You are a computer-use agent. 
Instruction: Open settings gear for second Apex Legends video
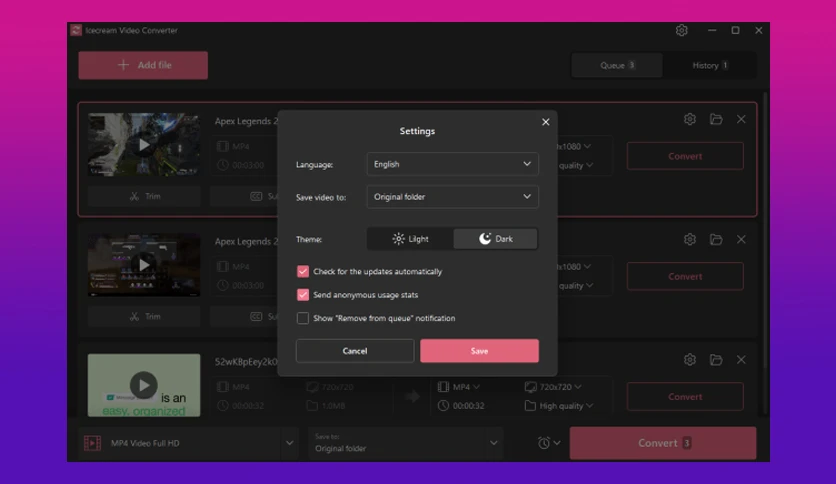pos(689,239)
